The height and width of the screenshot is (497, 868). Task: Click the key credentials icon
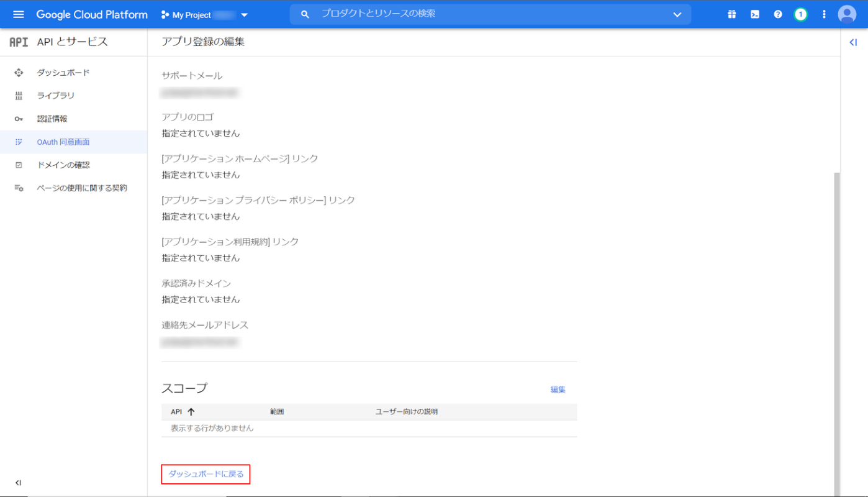[19, 119]
